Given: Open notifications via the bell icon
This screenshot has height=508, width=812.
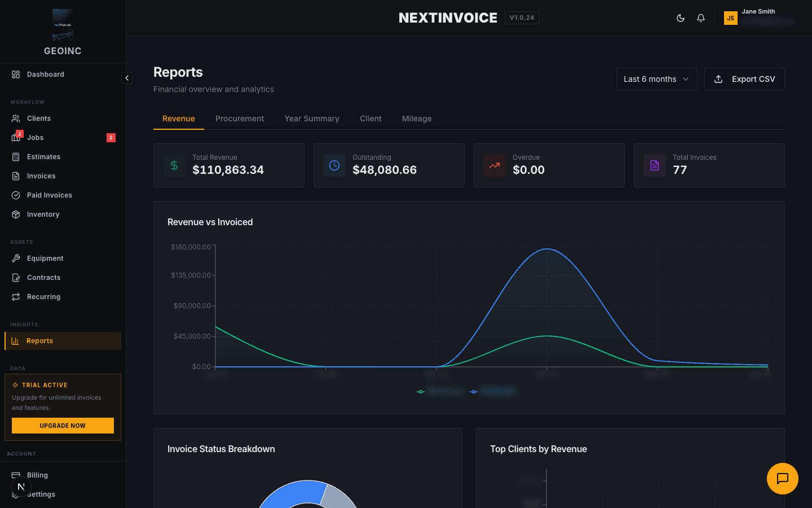Looking at the screenshot, I should (701, 18).
